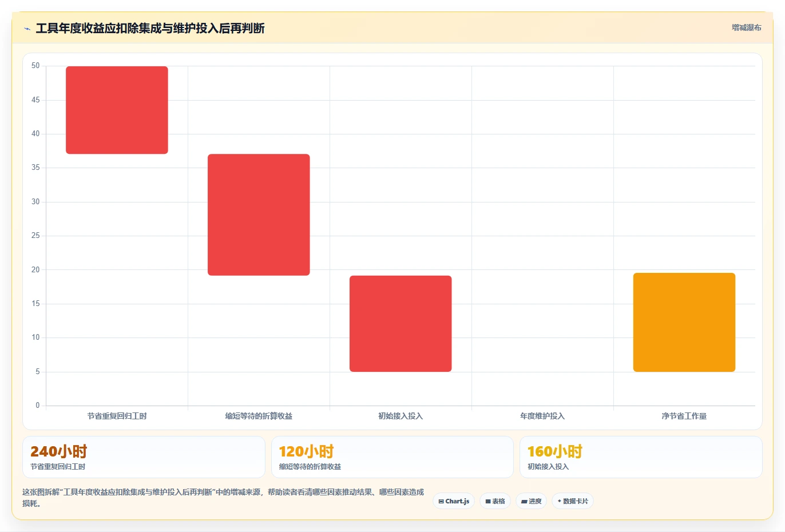
Task: Click the 年度维护投入 axis label
Action: 542,416
